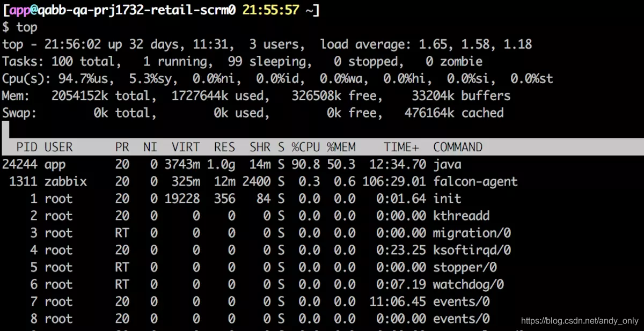The width and height of the screenshot is (644, 331).
Task: Click the stopper/0 command text
Action: coord(465,267)
